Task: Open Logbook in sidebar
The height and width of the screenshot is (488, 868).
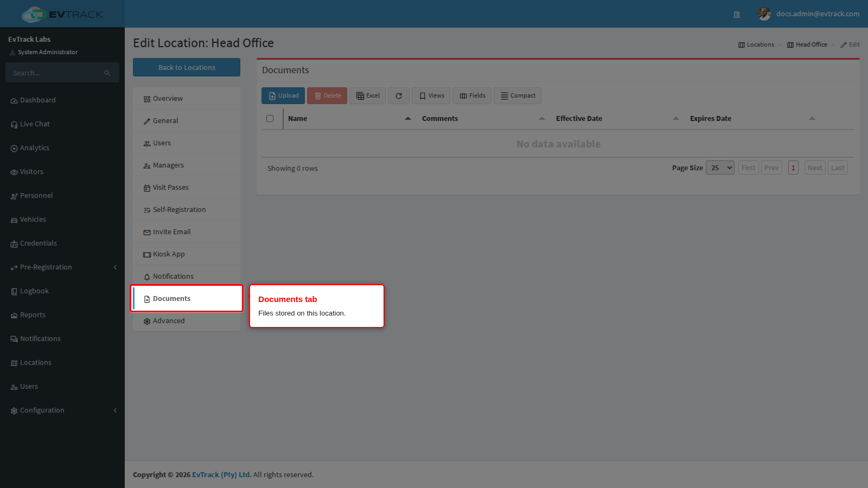Action: (62, 291)
